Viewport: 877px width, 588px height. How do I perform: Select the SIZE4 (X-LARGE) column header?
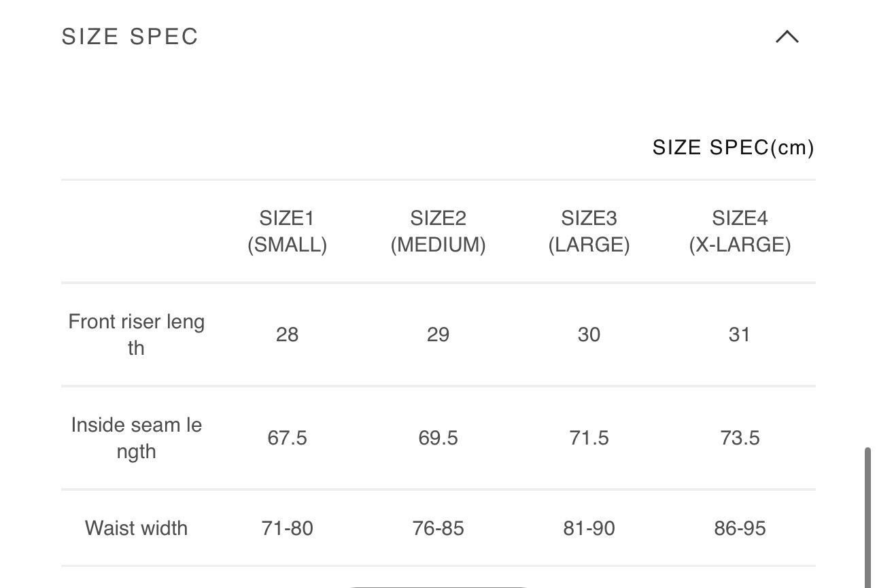coord(740,232)
